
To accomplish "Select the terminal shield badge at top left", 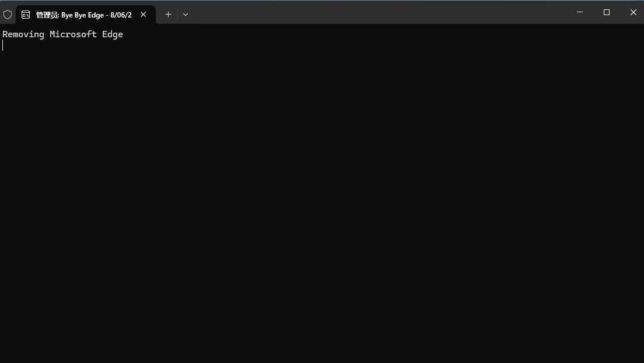I will pyautogui.click(x=8, y=14).
